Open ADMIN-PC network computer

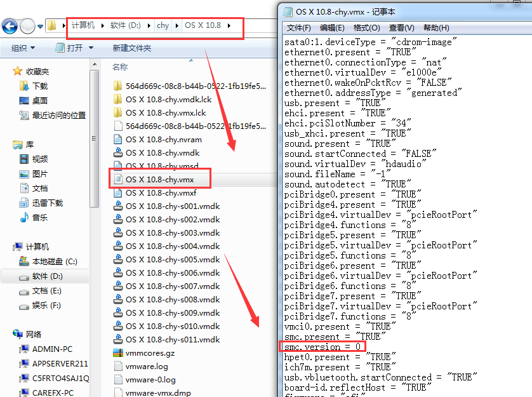click(x=46, y=349)
